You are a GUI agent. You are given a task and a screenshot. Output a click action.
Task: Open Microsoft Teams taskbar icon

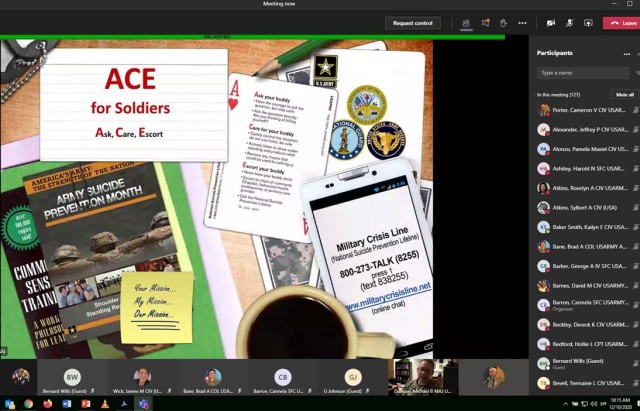(x=143, y=404)
